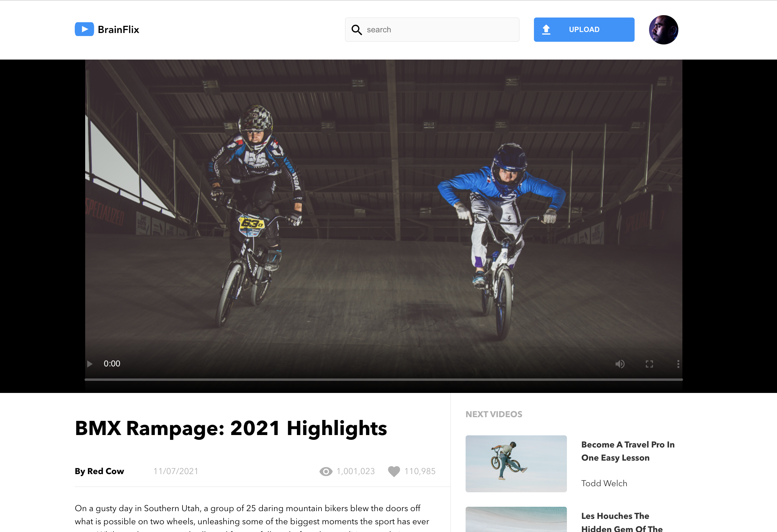Open Les Houches The Hidden Gem video title

pos(622,522)
